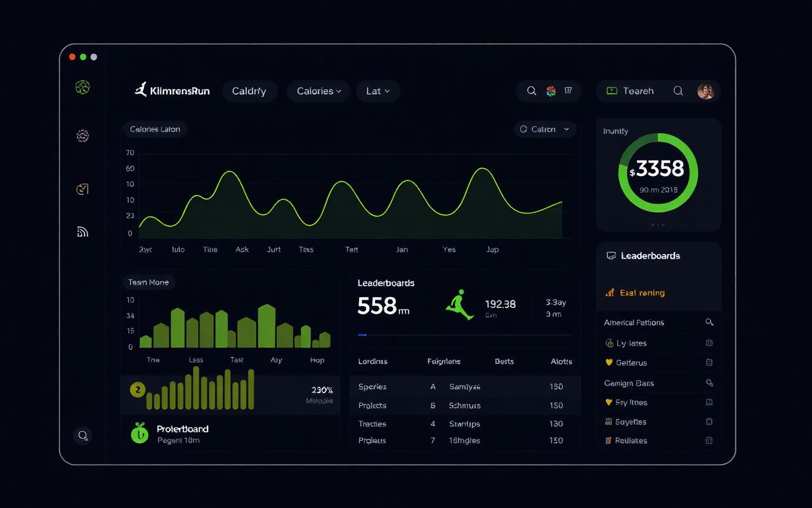Click the yellow heart beside Getterus
The width and height of the screenshot is (812, 508).
(609, 363)
